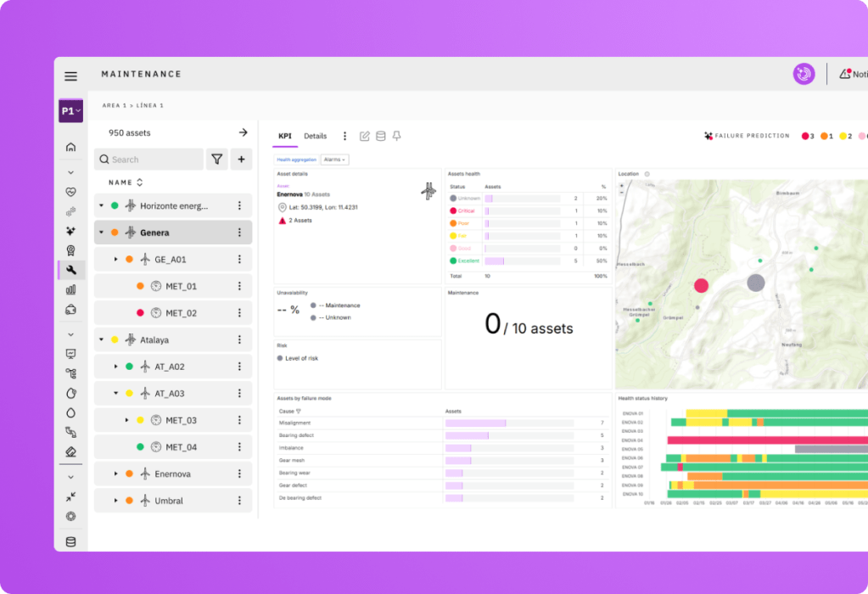Expand the Enernova asset row

coord(115,474)
